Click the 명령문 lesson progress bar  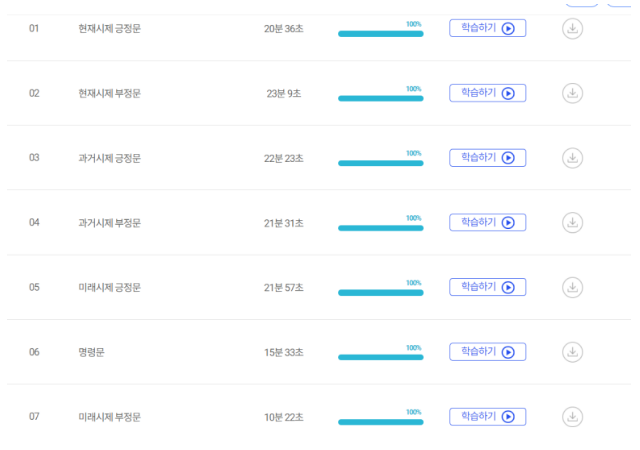click(380, 357)
